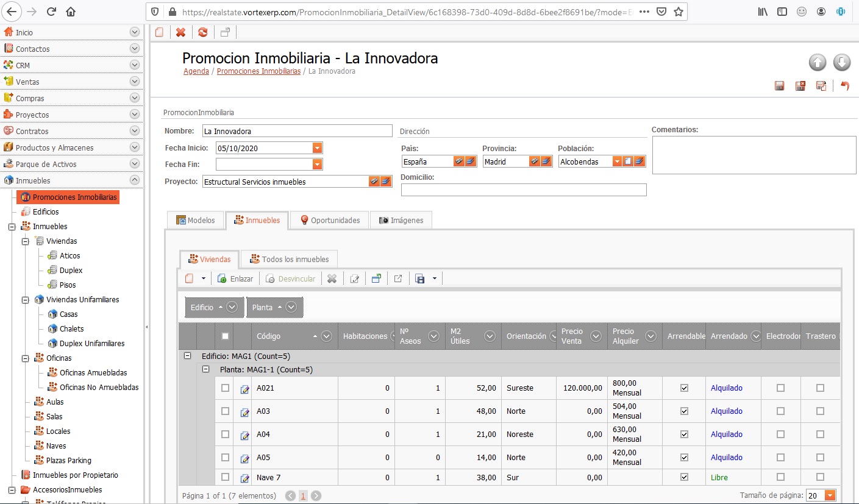The width and height of the screenshot is (859, 504).
Task: Click the browser Home icon
Action: pyautogui.click(x=71, y=12)
